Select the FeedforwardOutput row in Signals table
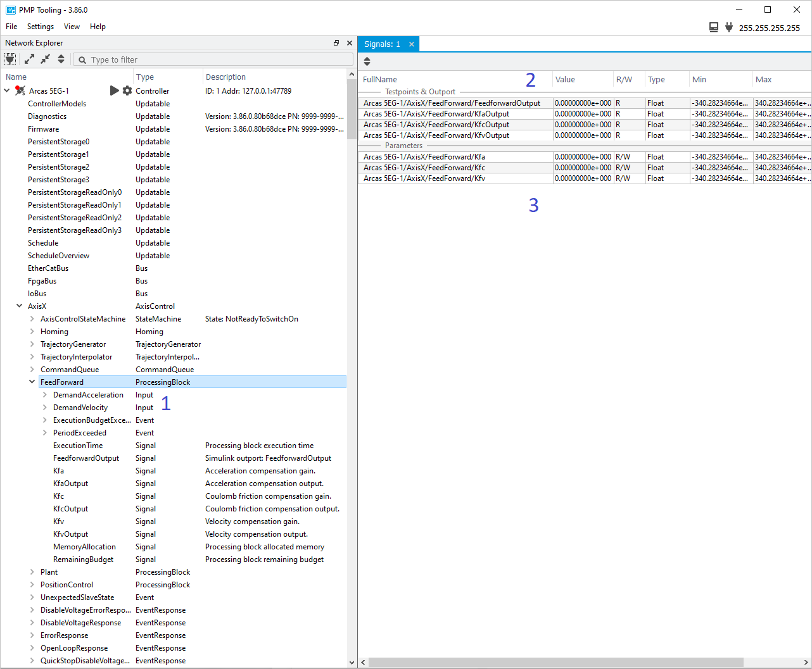Image resolution: width=812 pixels, height=669 pixels. pos(585,103)
